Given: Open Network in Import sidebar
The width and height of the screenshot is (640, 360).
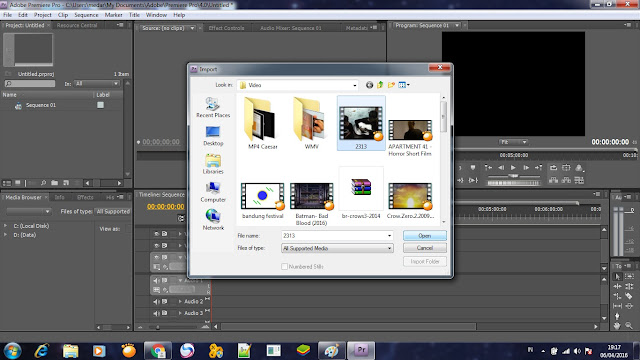Looking at the screenshot, I should click(213, 220).
